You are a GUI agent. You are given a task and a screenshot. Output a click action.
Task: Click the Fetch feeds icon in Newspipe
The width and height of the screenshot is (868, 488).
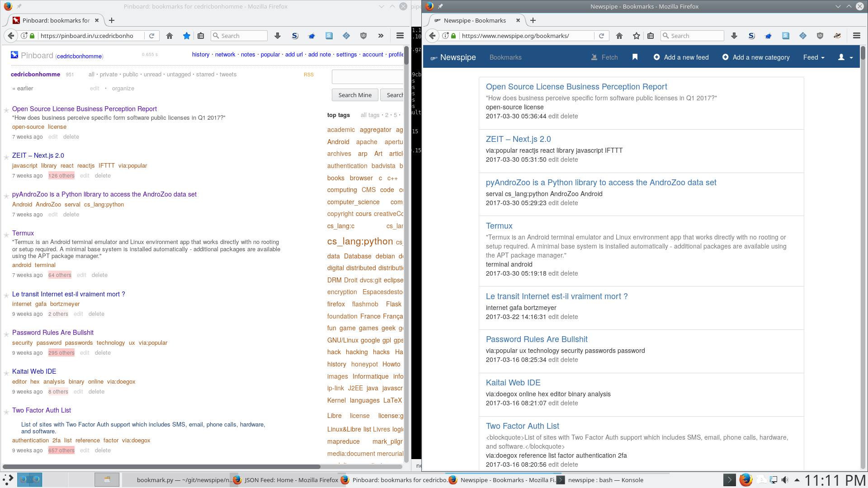604,57
